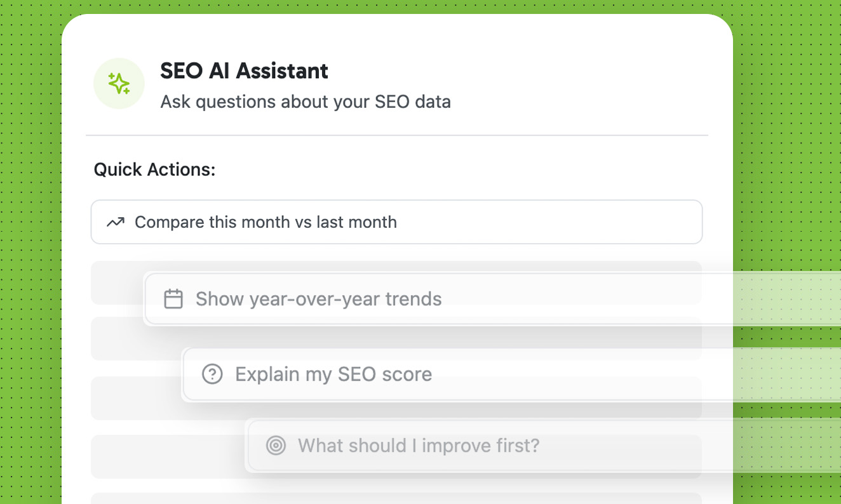This screenshot has width=841, height=504.
Task: Click the circular light-green icon badge in header
Action: click(119, 83)
